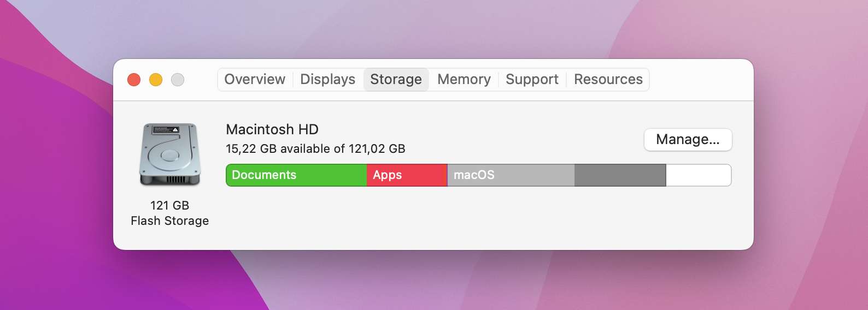Viewport: 868px width, 310px height.
Task: Select the Storage tab
Action: click(x=396, y=80)
